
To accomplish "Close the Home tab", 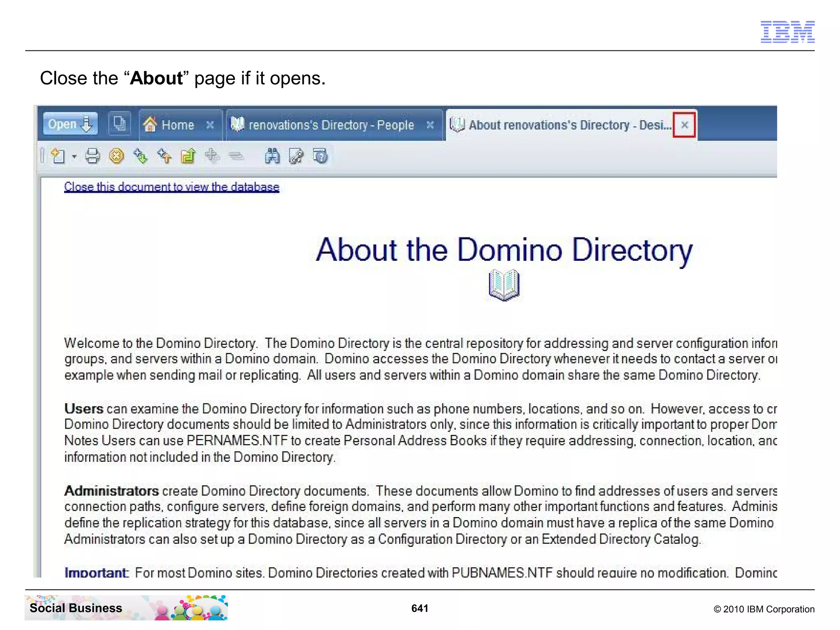I will [x=210, y=125].
